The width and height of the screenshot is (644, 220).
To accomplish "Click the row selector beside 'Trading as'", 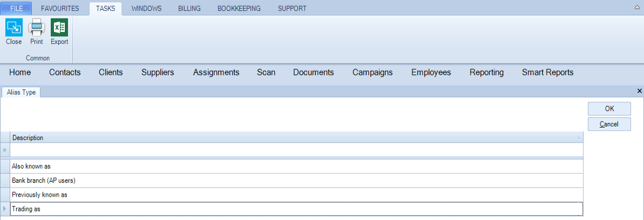I will 5,209.
